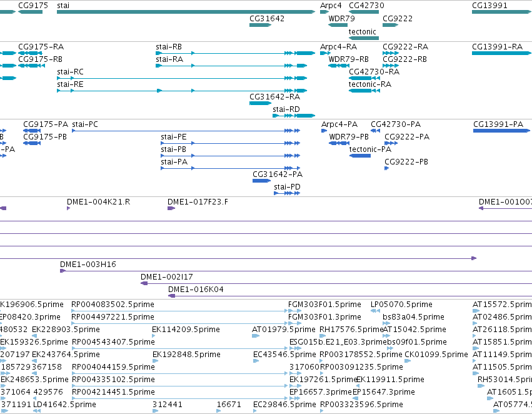Click EST RH17576.5prime
Screen dimensions: 532x414
click(x=323, y=336)
